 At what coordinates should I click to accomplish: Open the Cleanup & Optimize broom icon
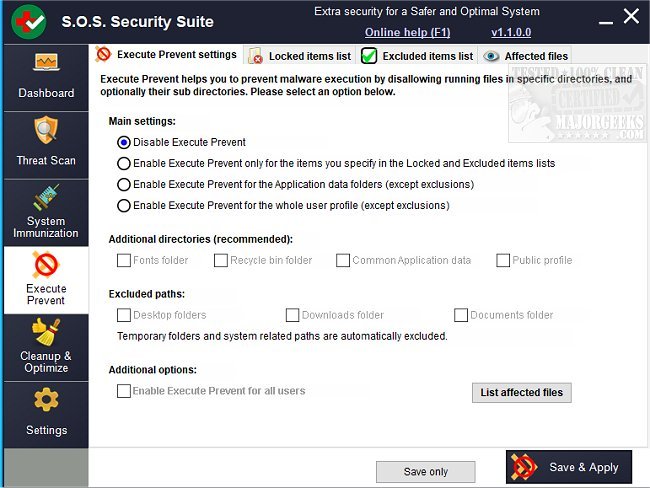tap(45, 331)
